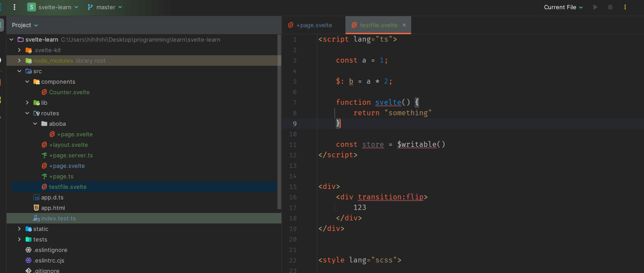
Task: Expand the node_modules folder chevron
Action: 19,60
